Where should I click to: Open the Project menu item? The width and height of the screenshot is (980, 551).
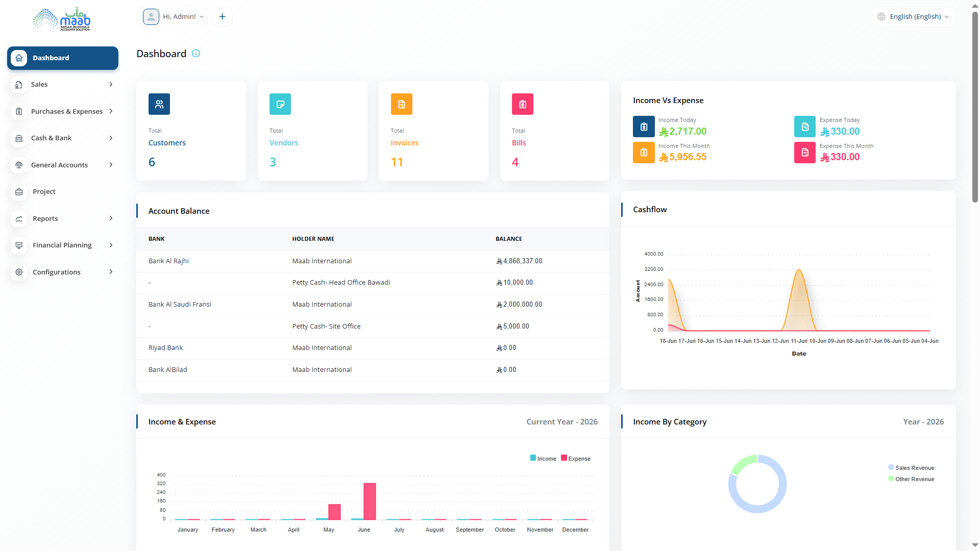click(x=63, y=192)
